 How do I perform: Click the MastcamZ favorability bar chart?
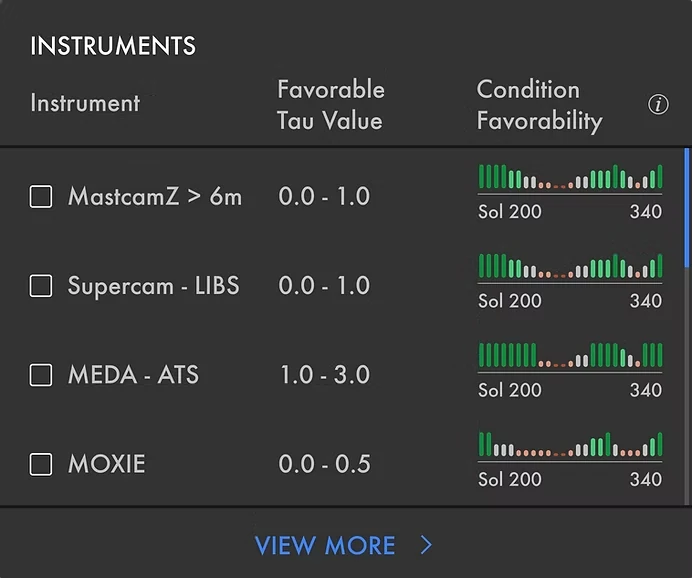570,177
